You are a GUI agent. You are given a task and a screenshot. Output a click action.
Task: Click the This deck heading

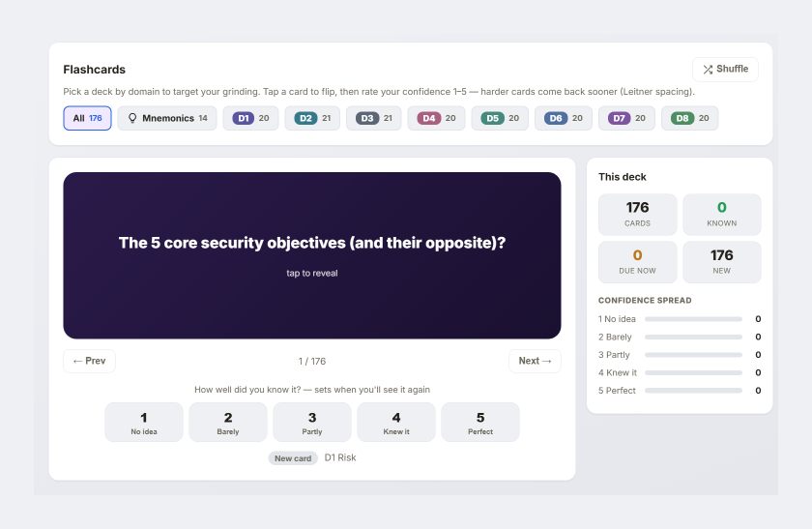coord(623,177)
